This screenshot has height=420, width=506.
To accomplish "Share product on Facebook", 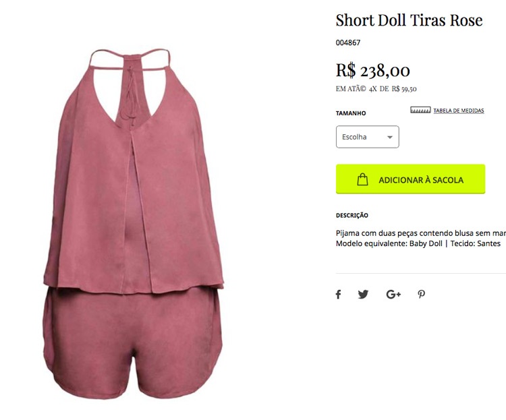I will [x=338, y=294].
